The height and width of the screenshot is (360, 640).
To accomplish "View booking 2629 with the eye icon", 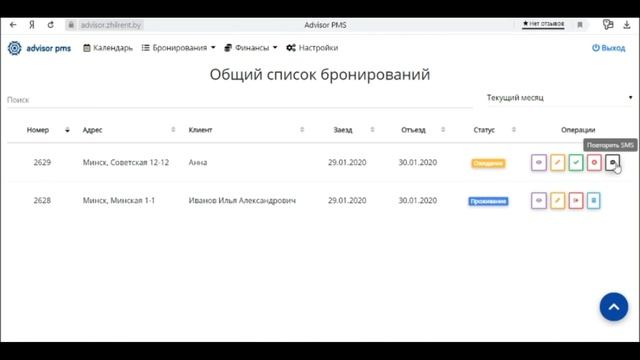I will [x=539, y=162].
